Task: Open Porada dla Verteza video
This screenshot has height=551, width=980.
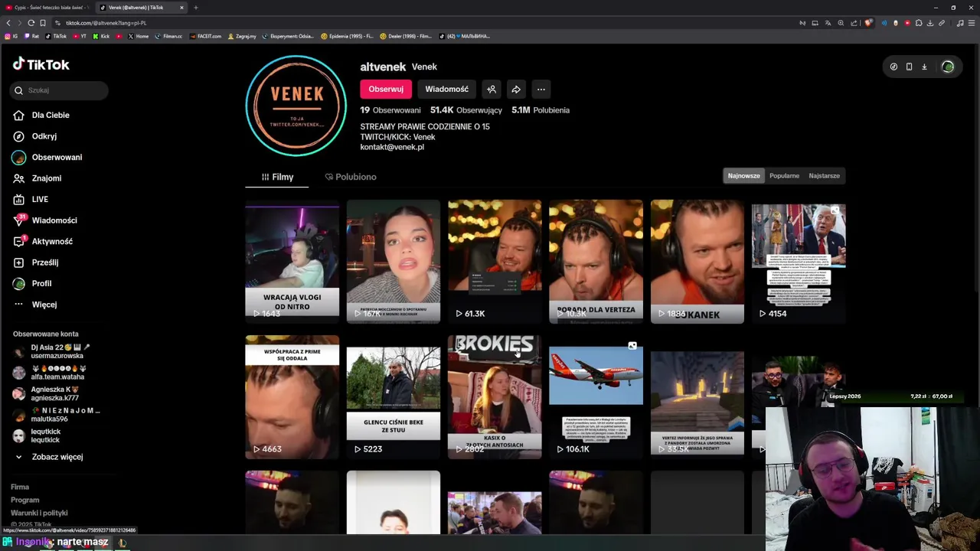Action: coord(596,262)
